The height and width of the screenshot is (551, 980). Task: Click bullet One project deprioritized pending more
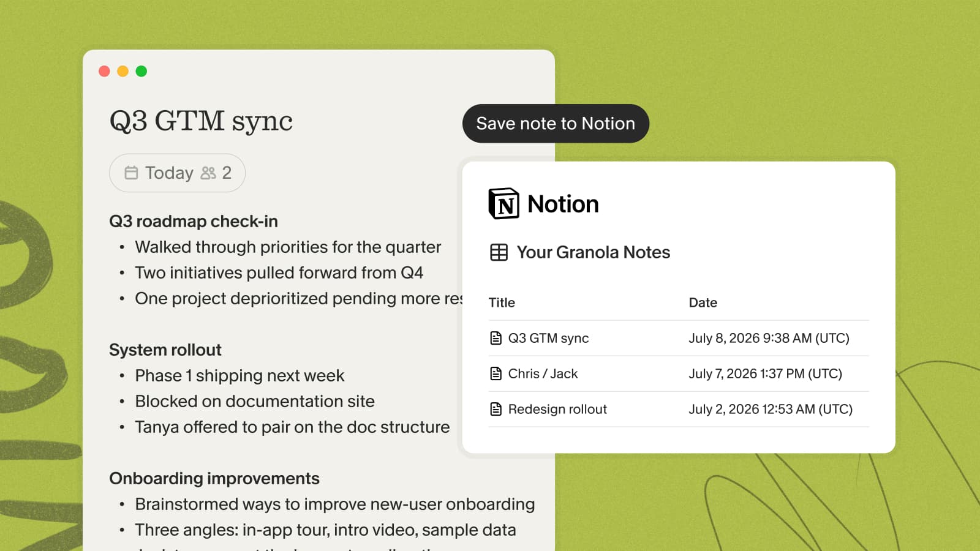pyautogui.click(x=299, y=298)
